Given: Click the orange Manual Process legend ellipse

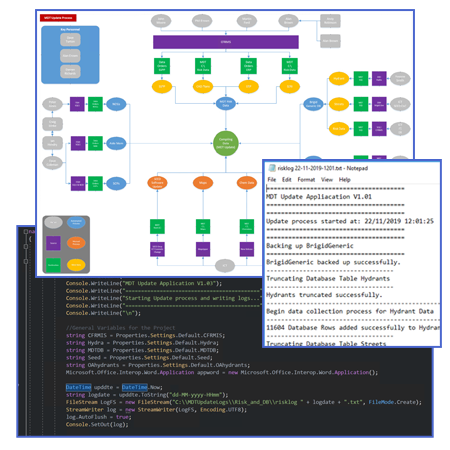Looking at the screenshot, I should pyautogui.click(x=76, y=243).
